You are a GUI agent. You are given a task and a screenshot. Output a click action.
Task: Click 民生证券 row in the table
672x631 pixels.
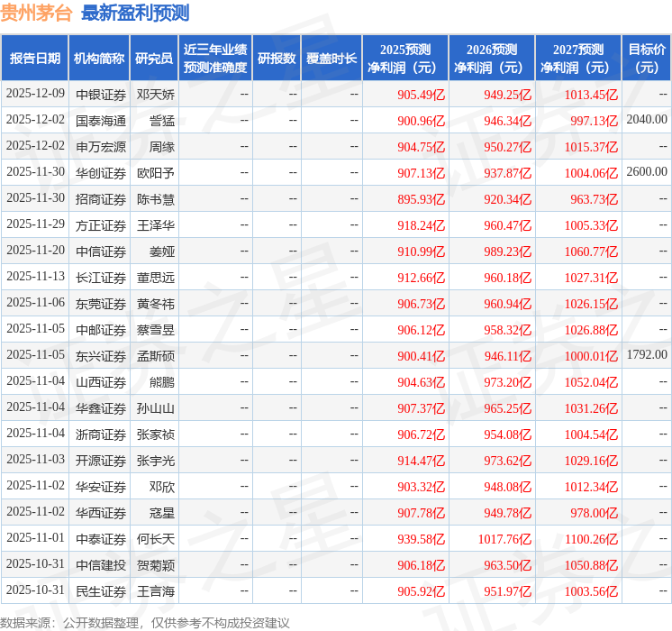pyautogui.click(x=100, y=591)
